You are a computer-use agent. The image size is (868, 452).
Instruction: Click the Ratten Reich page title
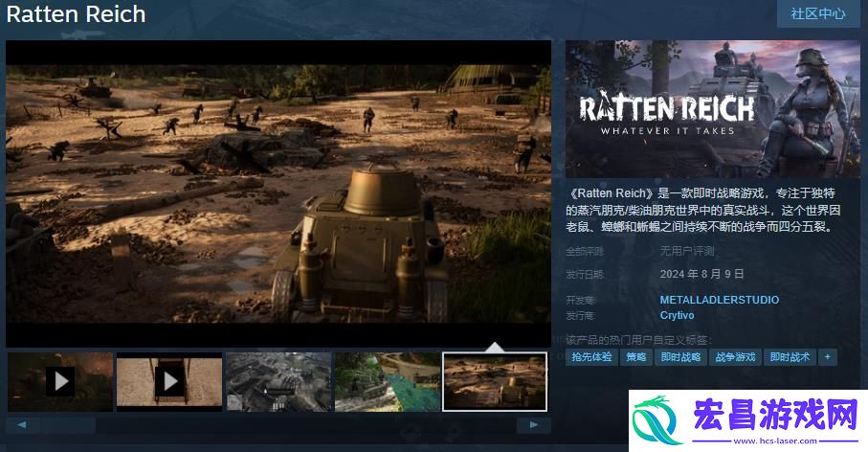(76, 13)
